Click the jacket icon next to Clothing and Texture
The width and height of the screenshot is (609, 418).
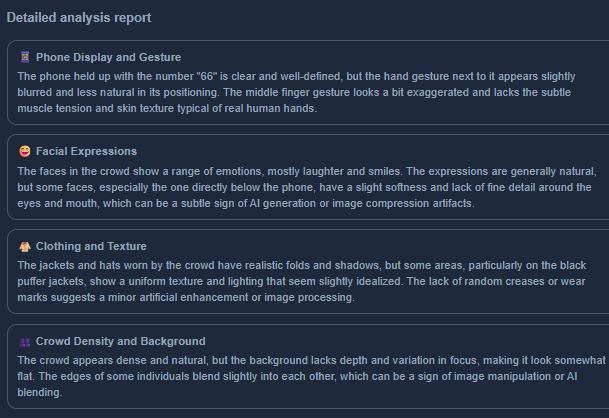pos(24,247)
